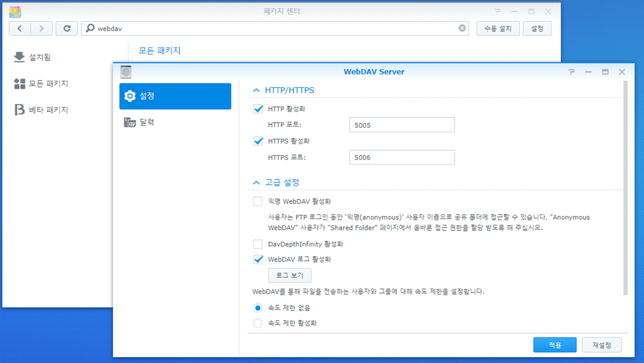Screen dimensions: 644x363
Task: Click the HTTPS 포트 field with 5006
Action: click(x=402, y=157)
